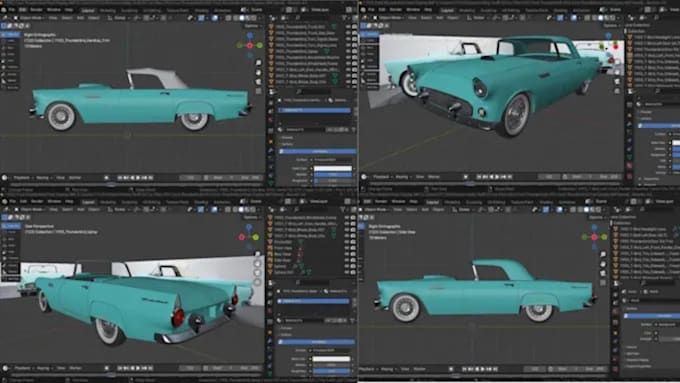Click the Blender logo in top-left window

4,10
